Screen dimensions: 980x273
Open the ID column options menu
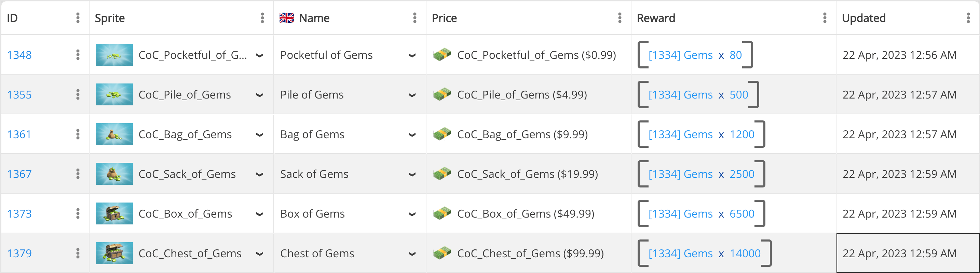coord(78,18)
